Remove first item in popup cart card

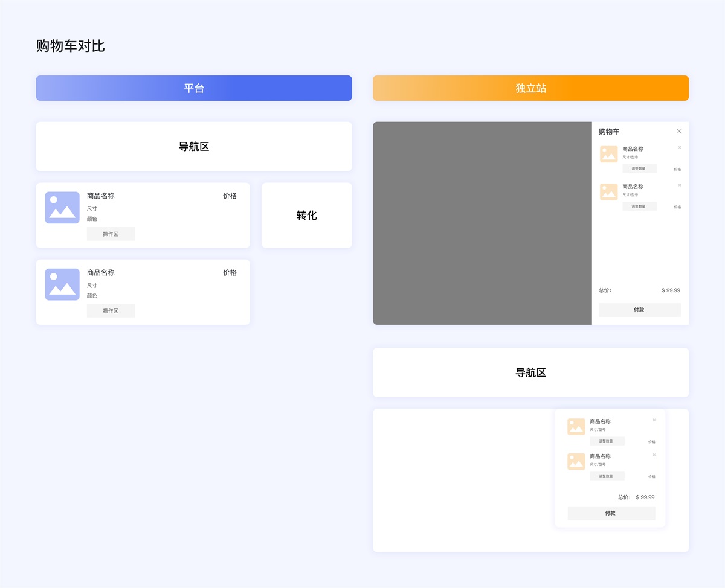(x=654, y=420)
